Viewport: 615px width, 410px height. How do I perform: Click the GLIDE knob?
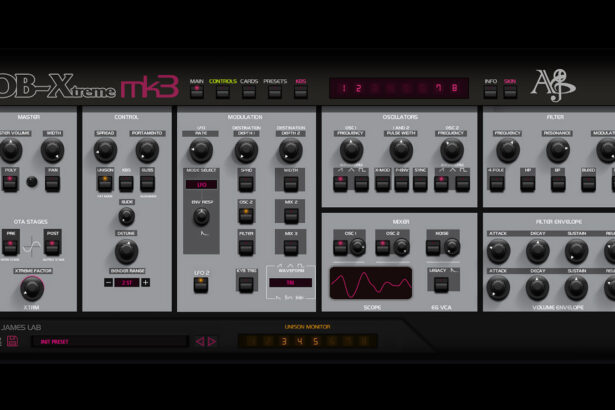(x=126, y=216)
